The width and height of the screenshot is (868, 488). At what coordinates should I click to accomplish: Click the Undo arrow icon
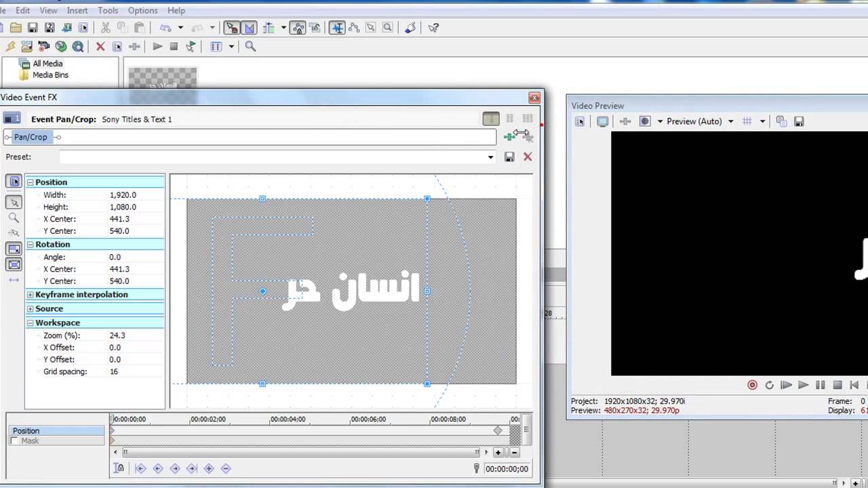tap(165, 28)
